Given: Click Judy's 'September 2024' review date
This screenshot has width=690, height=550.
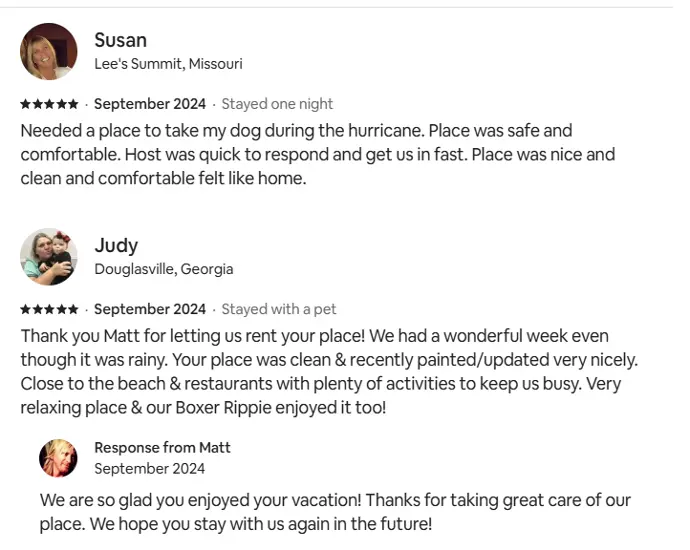Looking at the screenshot, I should (150, 309).
